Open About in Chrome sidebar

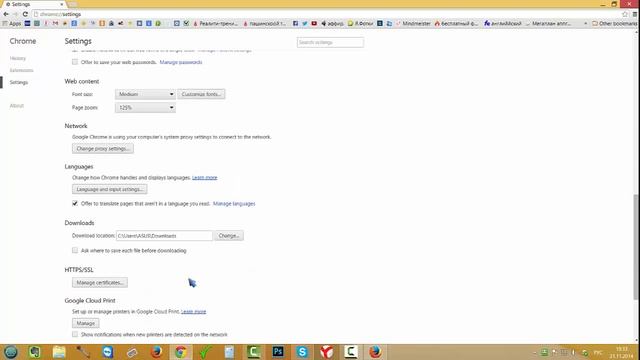click(17, 106)
